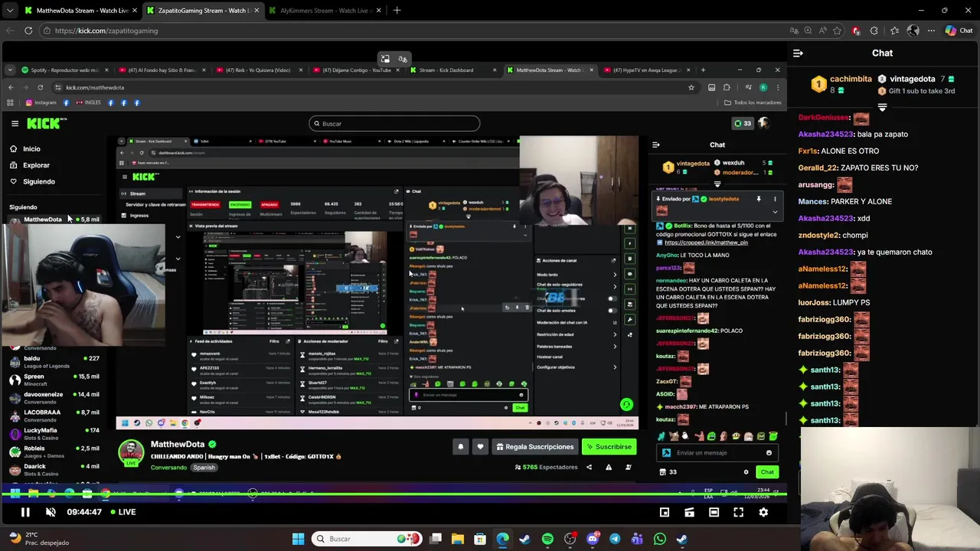Open the player settings gear
This screenshot has height=551, width=980.
[x=763, y=512]
